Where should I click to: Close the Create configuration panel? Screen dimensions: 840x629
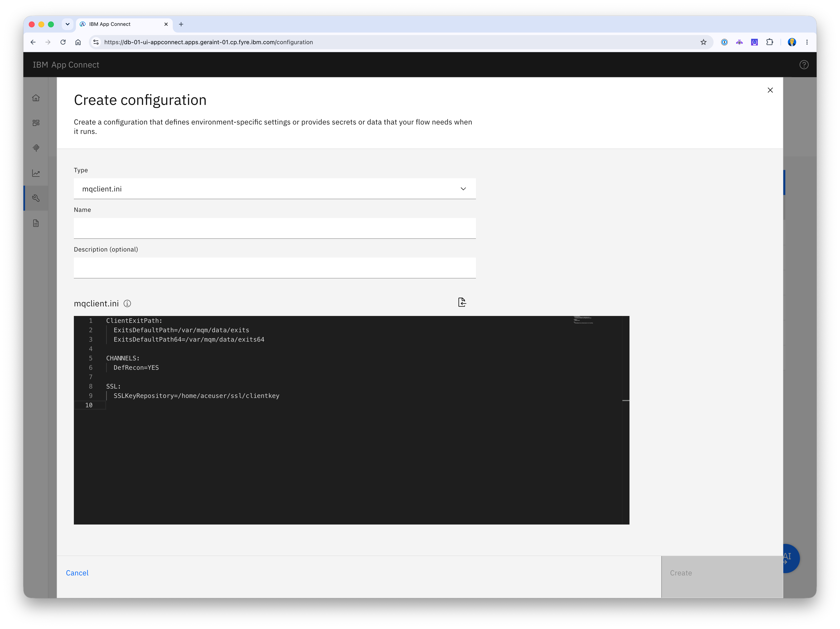(770, 90)
